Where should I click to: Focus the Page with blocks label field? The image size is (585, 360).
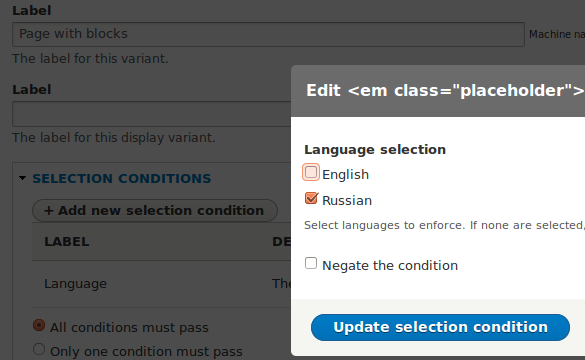coord(268,34)
